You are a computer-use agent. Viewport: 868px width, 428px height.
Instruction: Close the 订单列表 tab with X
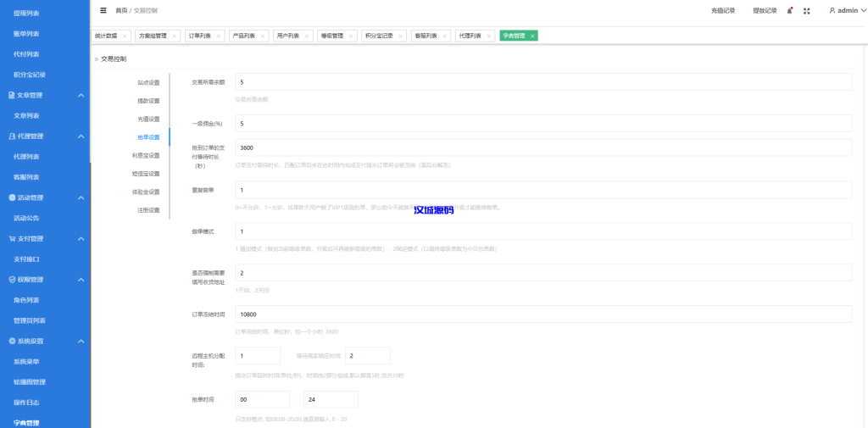click(220, 36)
